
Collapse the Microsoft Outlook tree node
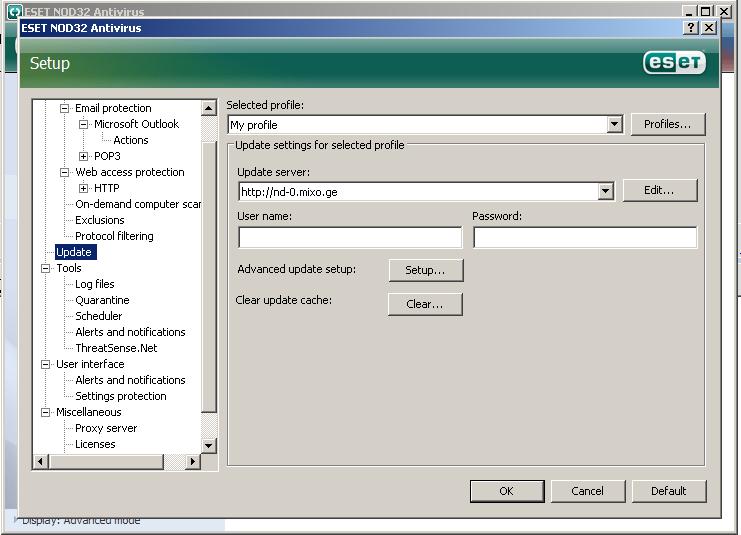83,124
